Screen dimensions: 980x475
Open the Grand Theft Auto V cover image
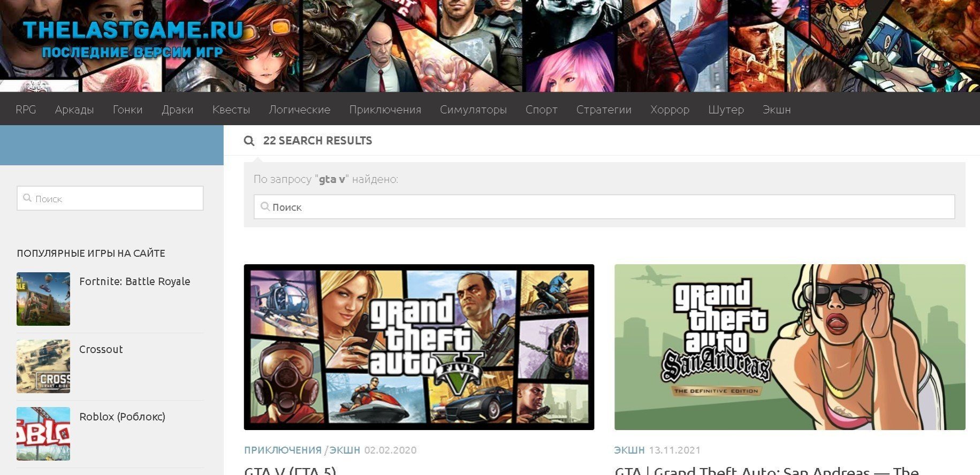pyautogui.click(x=419, y=347)
